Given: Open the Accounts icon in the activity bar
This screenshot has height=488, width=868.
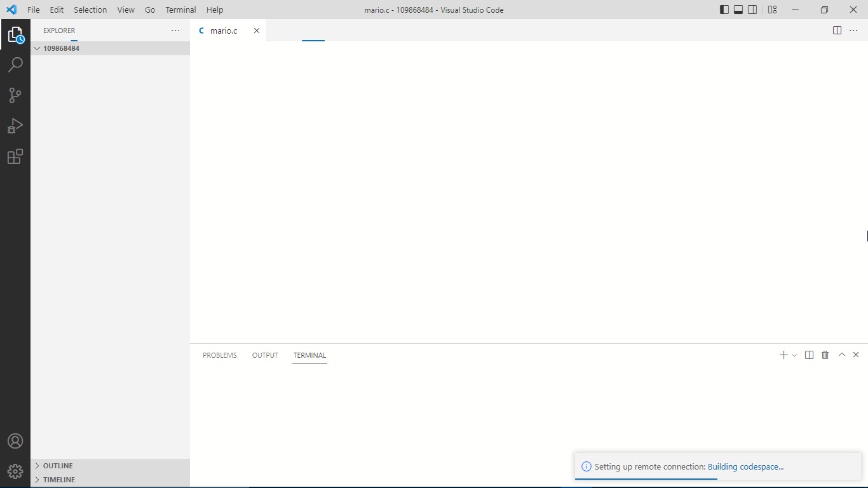Looking at the screenshot, I should click(x=15, y=440).
